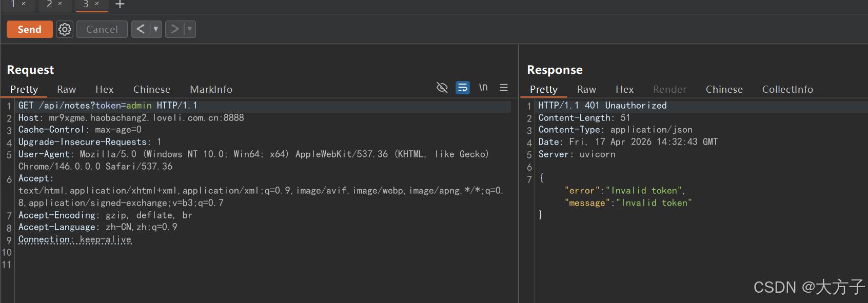This screenshot has width=868, height=303.
Task: Close Repeater tab 1
Action: (24, 4)
